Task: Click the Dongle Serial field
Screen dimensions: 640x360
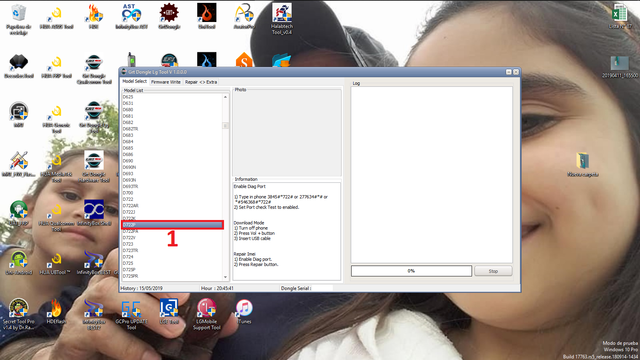Action: (322, 288)
